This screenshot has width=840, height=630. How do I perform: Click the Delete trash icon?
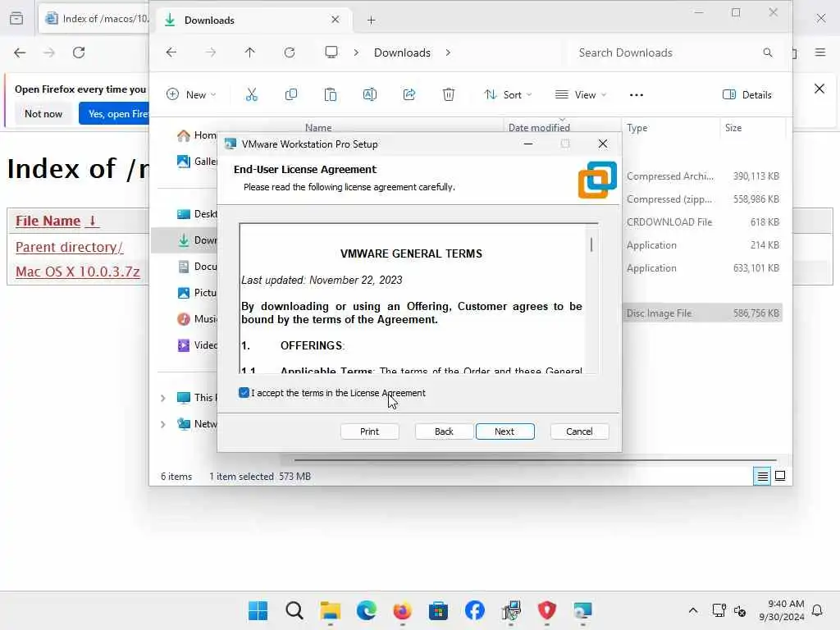(x=449, y=95)
